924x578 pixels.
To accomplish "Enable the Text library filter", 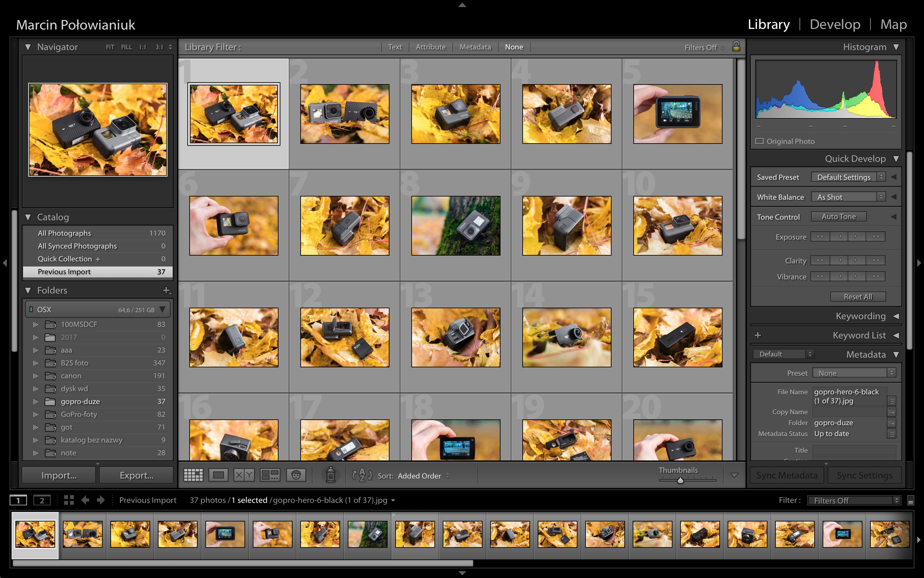I will pos(395,47).
